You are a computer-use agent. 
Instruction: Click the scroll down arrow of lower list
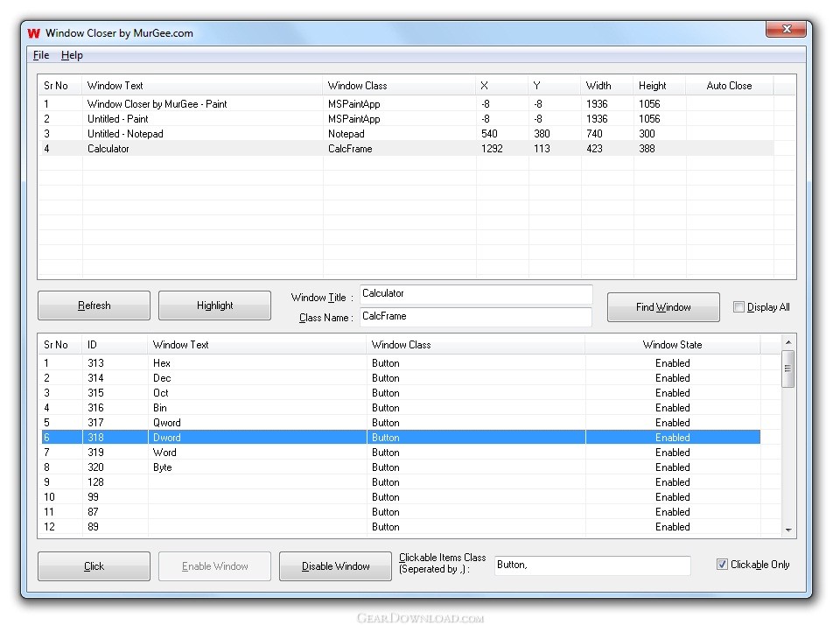coord(788,530)
